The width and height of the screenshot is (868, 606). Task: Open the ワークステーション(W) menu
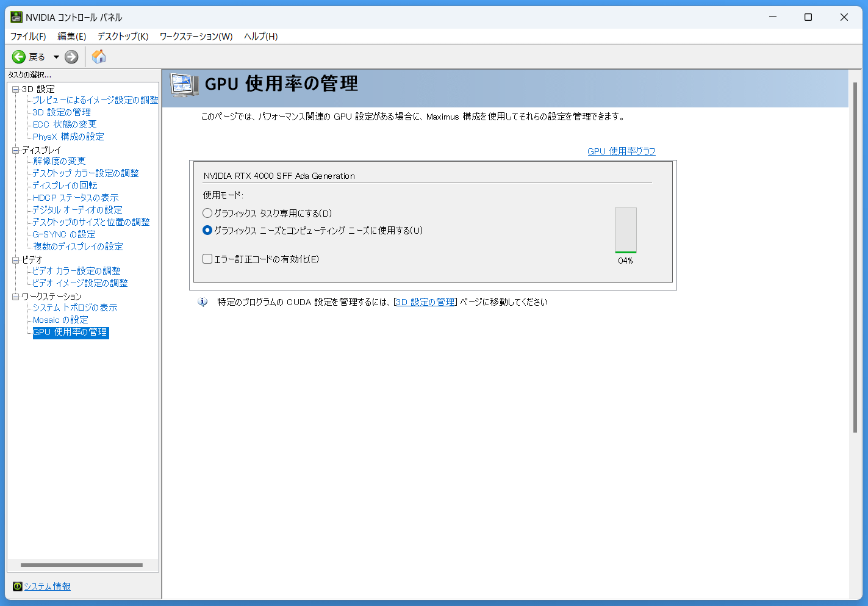tap(196, 37)
